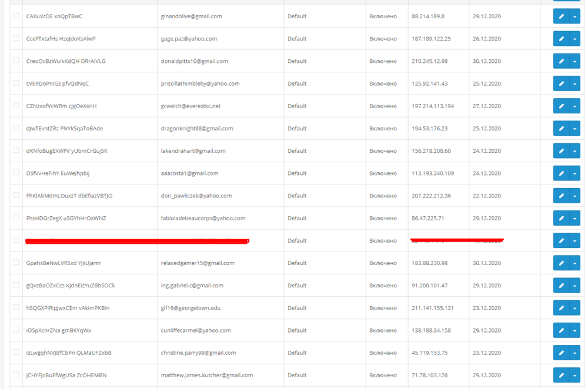Select checkbox next to DSfVvHeFihY EuWeJhpbij

pyautogui.click(x=16, y=173)
